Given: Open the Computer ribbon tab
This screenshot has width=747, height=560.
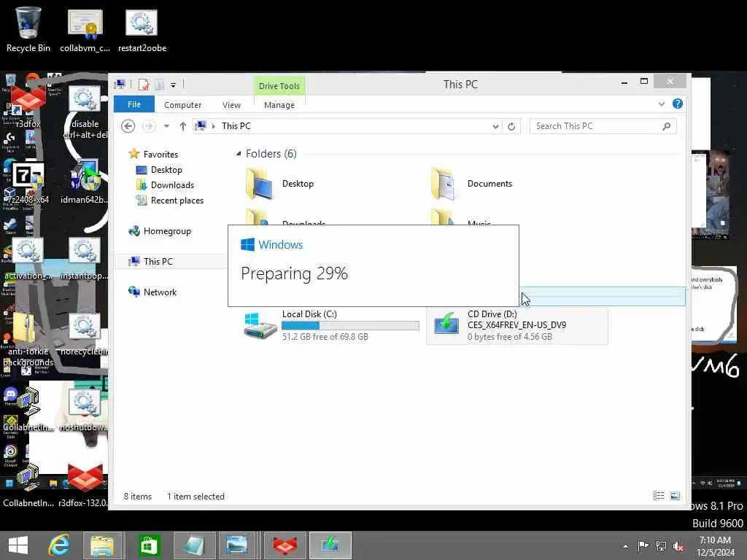Looking at the screenshot, I should [x=182, y=105].
